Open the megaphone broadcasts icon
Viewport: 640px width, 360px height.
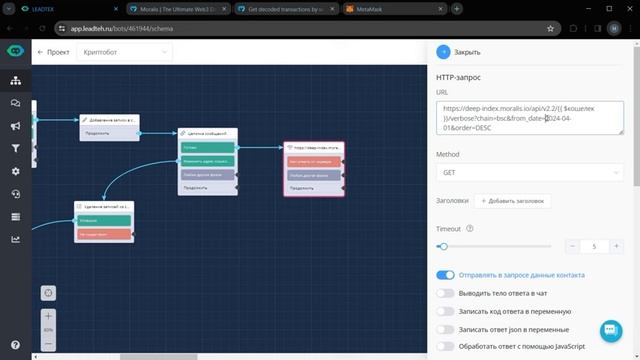pyautogui.click(x=16, y=126)
